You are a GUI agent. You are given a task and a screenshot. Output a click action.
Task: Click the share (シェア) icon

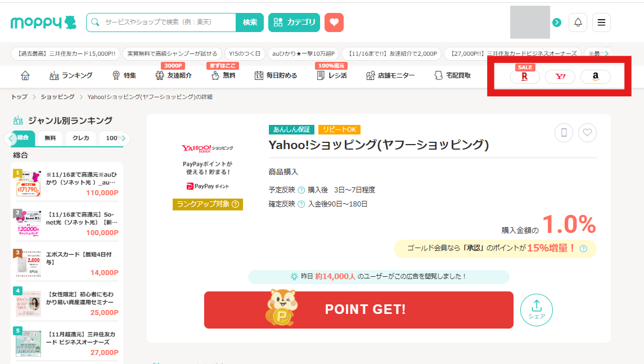coord(536,309)
